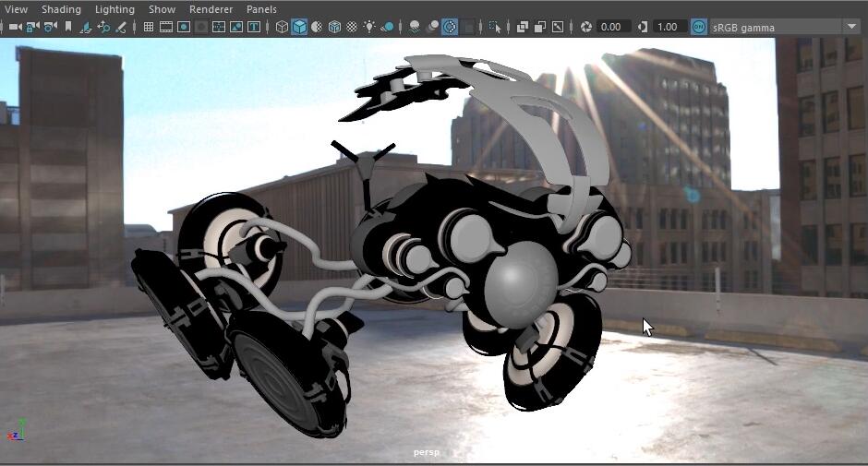Screen dimensions: 868x466
Task: Click the Use All Lights bulb icon
Action: tap(369, 27)
